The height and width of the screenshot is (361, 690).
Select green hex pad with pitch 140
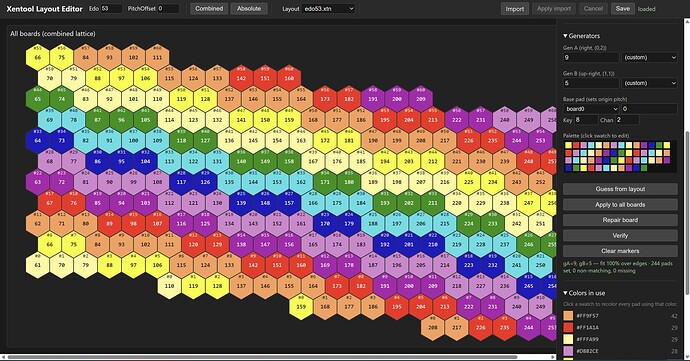point(241,161)
